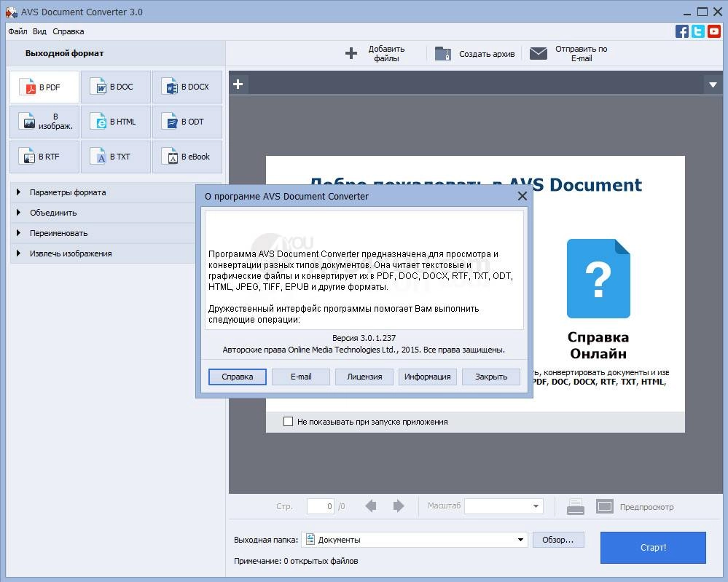Open the YouTube channel icon
This screenshot has height=582, width=728.
(x=714, y=31)
